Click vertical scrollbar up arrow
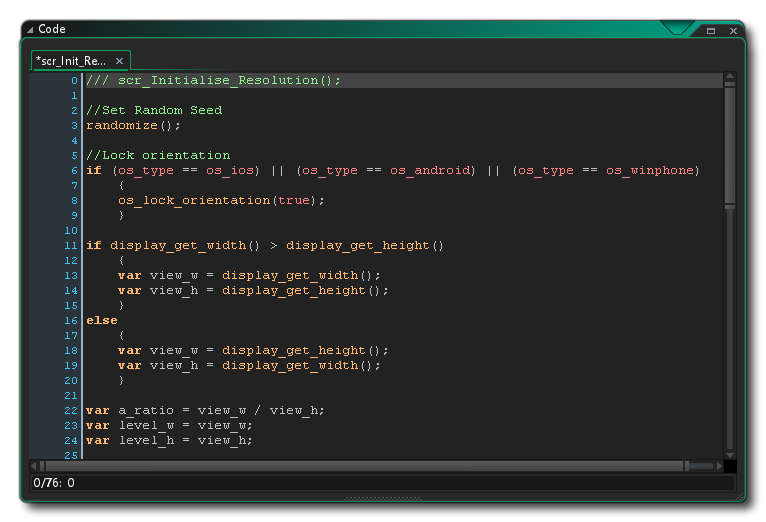The image size is (766, 522). (x=730, y=77)
